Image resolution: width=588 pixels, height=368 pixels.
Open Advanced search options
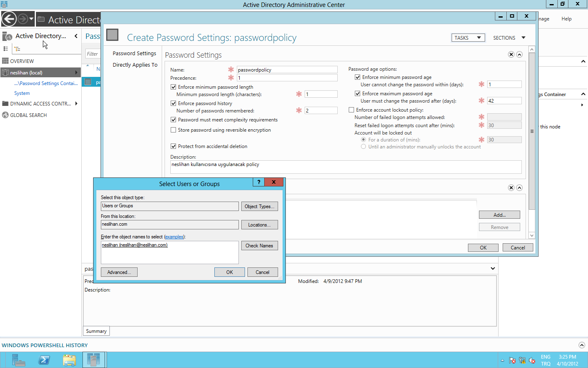pos(119,272)
